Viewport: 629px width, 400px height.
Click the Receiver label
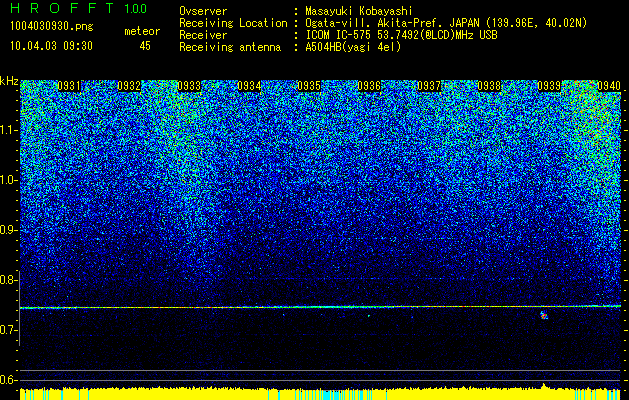(203, 35)
